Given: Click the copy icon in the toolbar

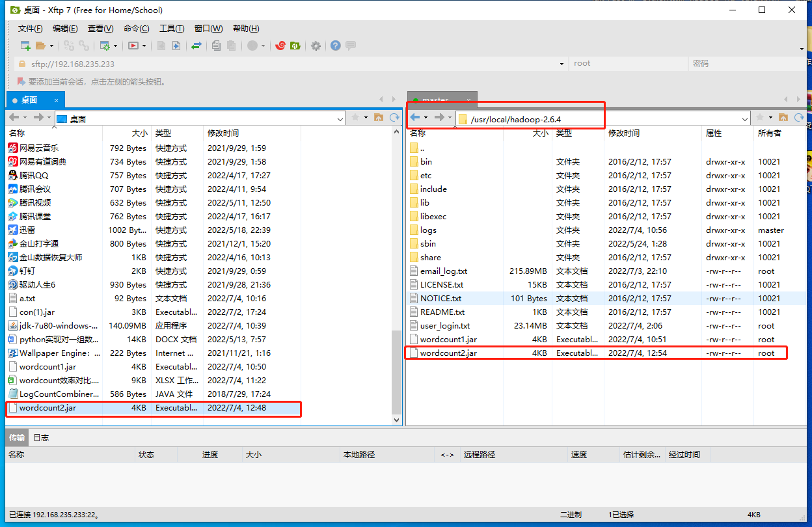Looking at the screenshot, I should point(216,46).
